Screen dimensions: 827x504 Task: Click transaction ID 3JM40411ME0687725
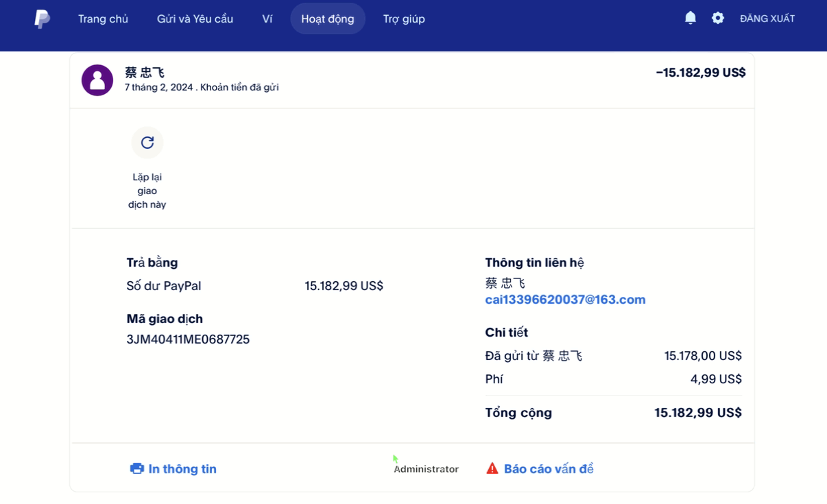pyautogui.click(x=188, y=339)
